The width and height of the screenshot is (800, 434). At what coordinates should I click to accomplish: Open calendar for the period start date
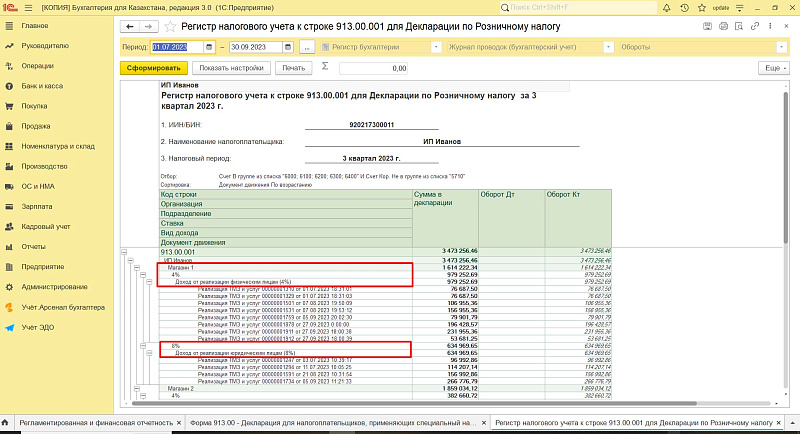(x=208, y=47)
